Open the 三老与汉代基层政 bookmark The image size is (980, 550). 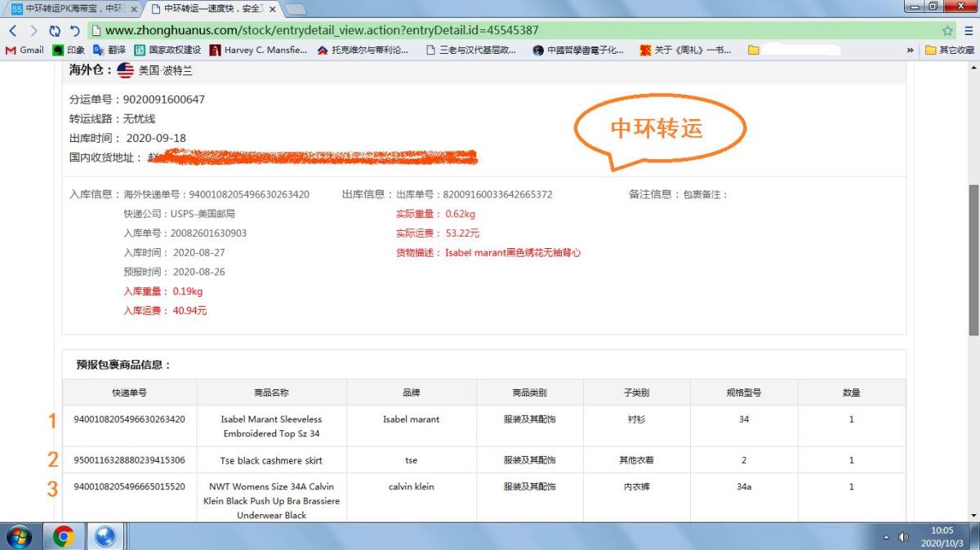point(470,50)
